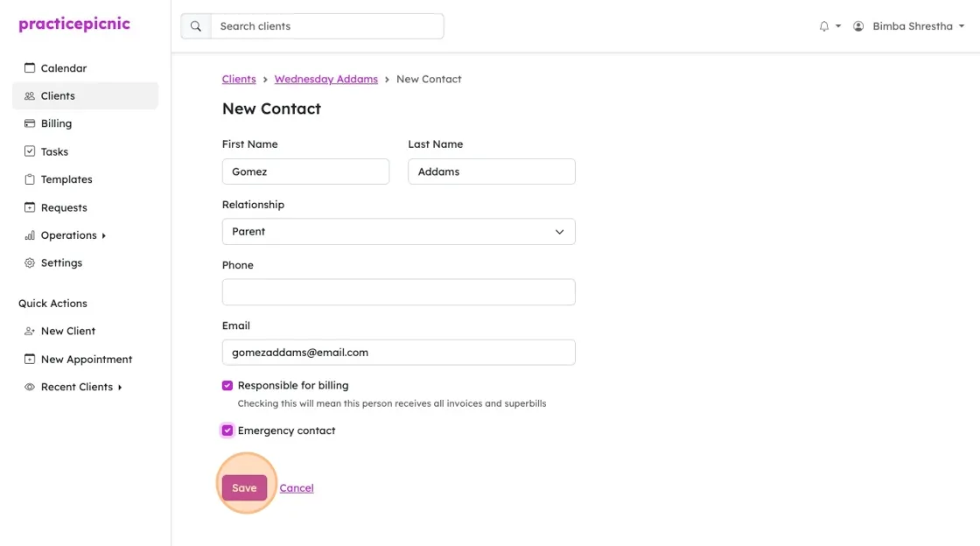
Task: Uncheck Responsible for billing checkbox
Action: point(227,386)
